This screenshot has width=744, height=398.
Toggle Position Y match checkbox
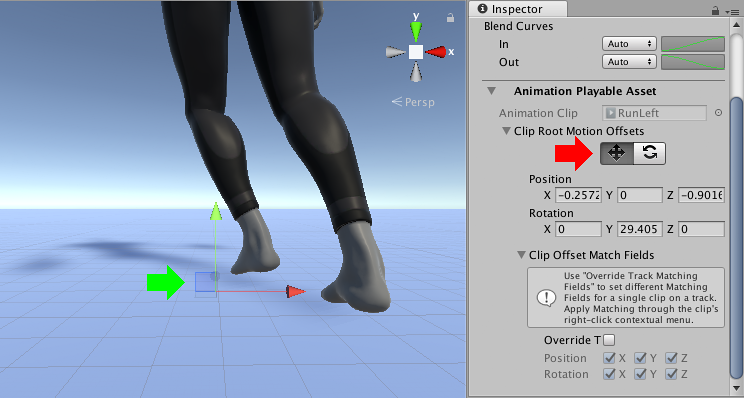coord(640,358)
